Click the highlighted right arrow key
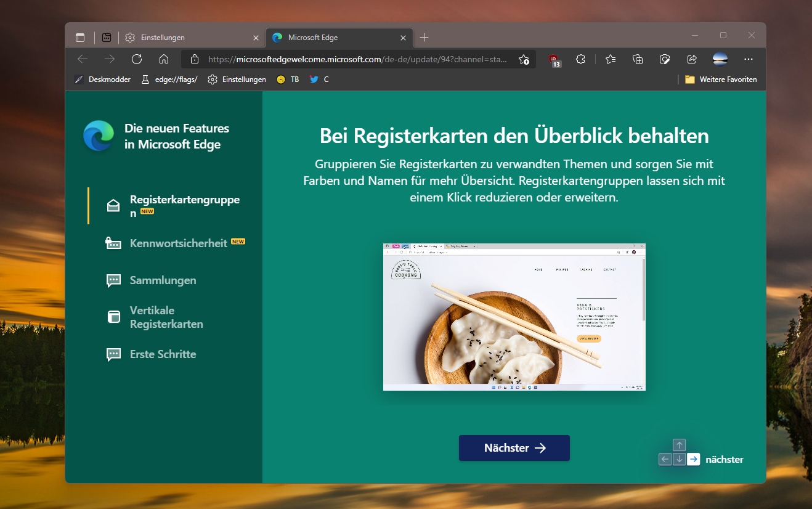Viewport: 812px width, 509px height. tap(694, 459)
